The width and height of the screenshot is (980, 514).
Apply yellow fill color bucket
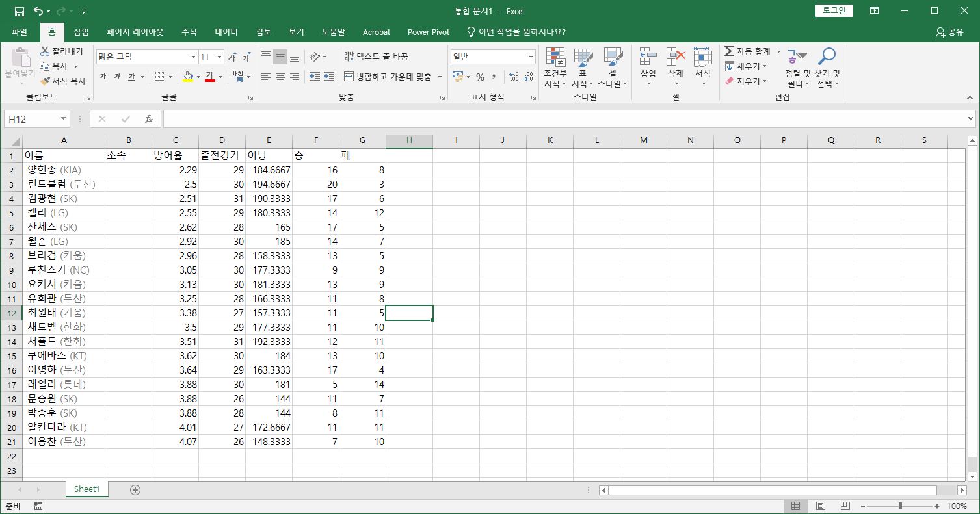tap(188, 77)
